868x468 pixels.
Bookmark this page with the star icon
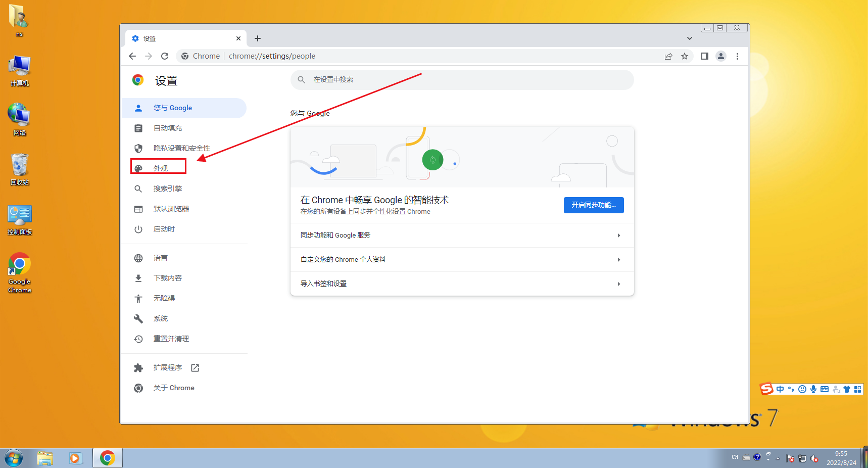click(685, 56)
